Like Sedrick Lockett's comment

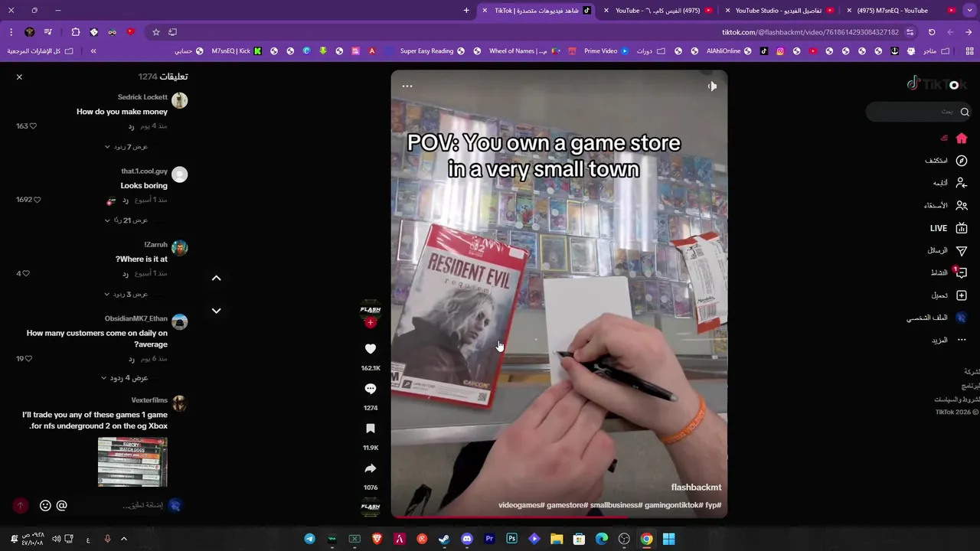(32, 126)
